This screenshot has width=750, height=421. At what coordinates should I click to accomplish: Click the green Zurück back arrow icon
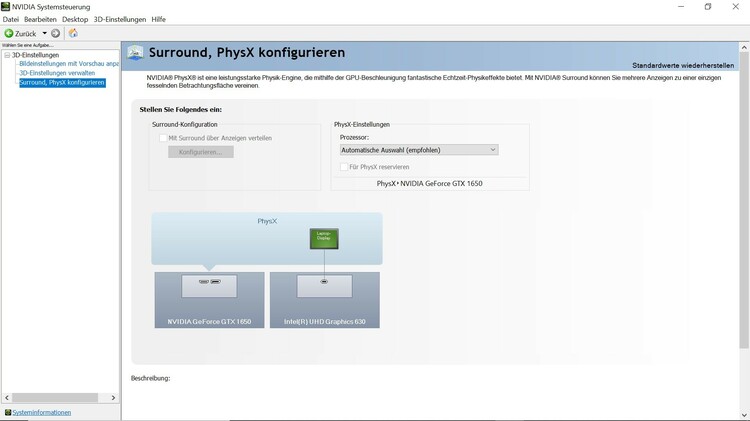pyautogui.click(x=9, y=33)
